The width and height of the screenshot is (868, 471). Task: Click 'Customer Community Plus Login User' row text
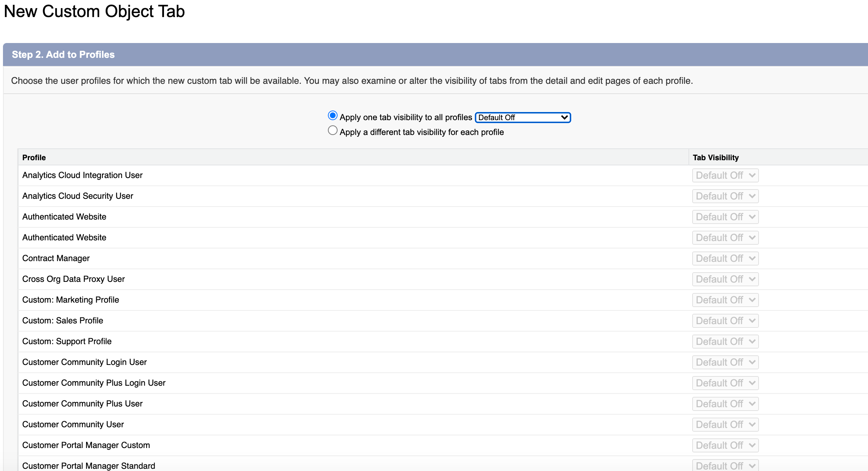click(94, 383)
